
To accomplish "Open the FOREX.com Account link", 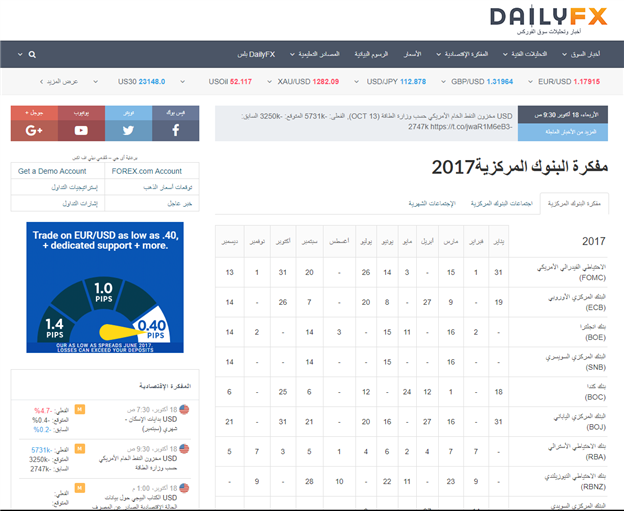I will [147, 171].
